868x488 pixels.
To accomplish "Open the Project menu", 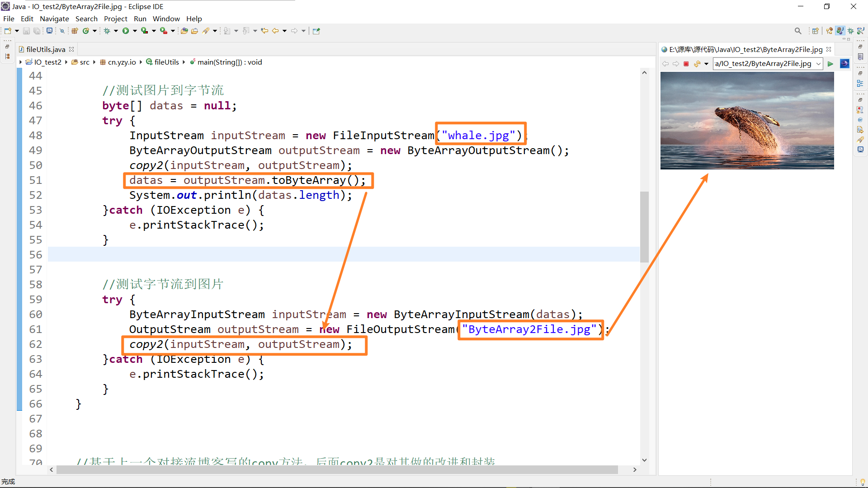I will [x=115, y=19].
